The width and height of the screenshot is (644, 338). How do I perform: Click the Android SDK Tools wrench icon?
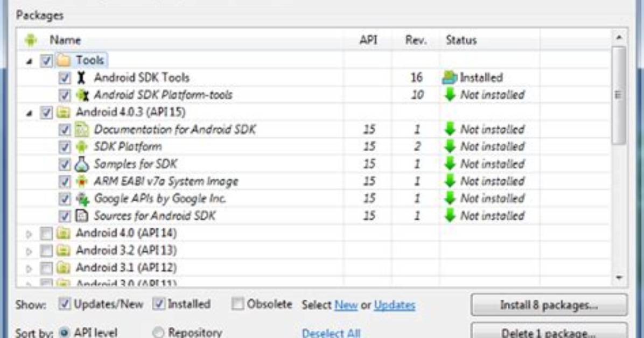[x=81, y=78]
